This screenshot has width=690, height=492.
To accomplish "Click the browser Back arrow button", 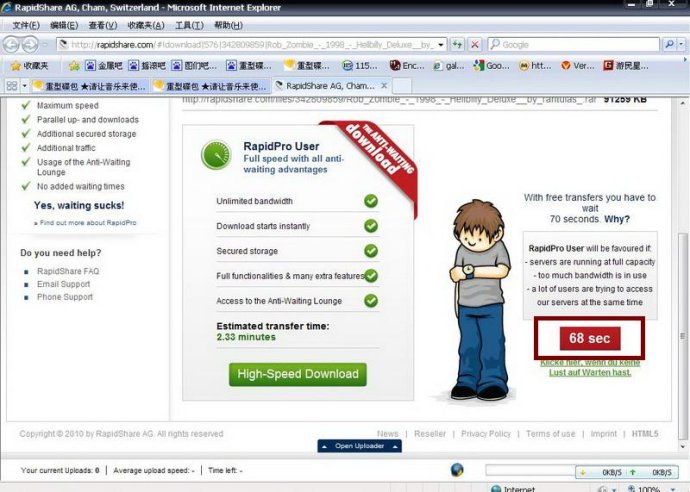I will (11, 45).
